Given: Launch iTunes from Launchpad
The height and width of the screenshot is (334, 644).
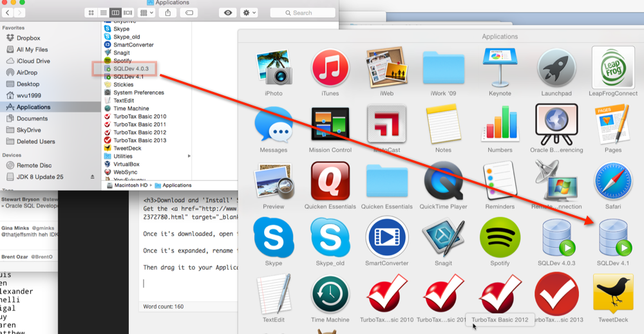Looking at the screenshot, I should click(x=330, y=68).
